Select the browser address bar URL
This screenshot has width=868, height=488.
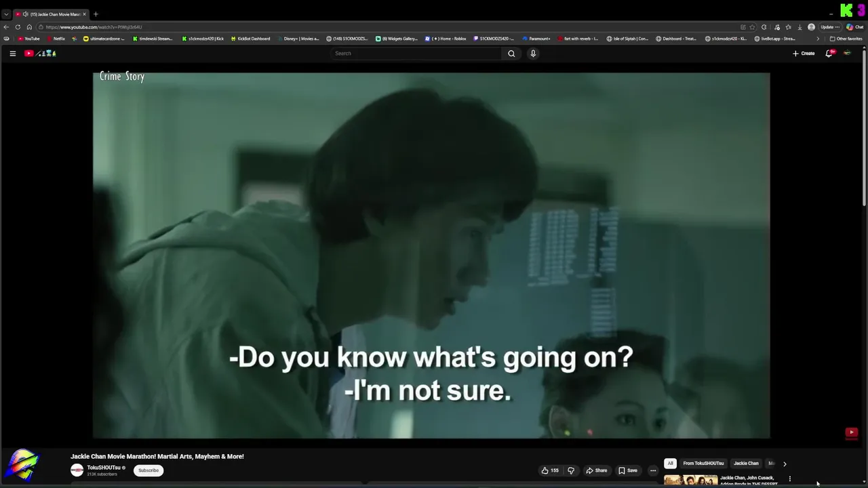pos(94,27)
